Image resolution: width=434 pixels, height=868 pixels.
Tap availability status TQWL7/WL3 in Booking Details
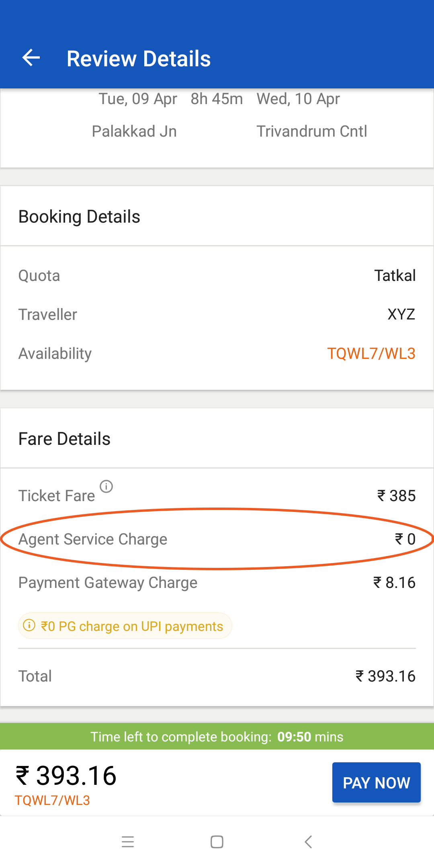point(371,354)
